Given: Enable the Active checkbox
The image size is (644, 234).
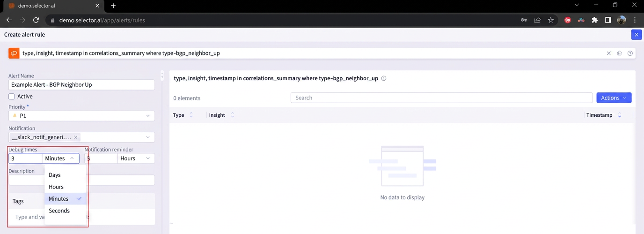Looking at the screenshot, I should [12, 97].
